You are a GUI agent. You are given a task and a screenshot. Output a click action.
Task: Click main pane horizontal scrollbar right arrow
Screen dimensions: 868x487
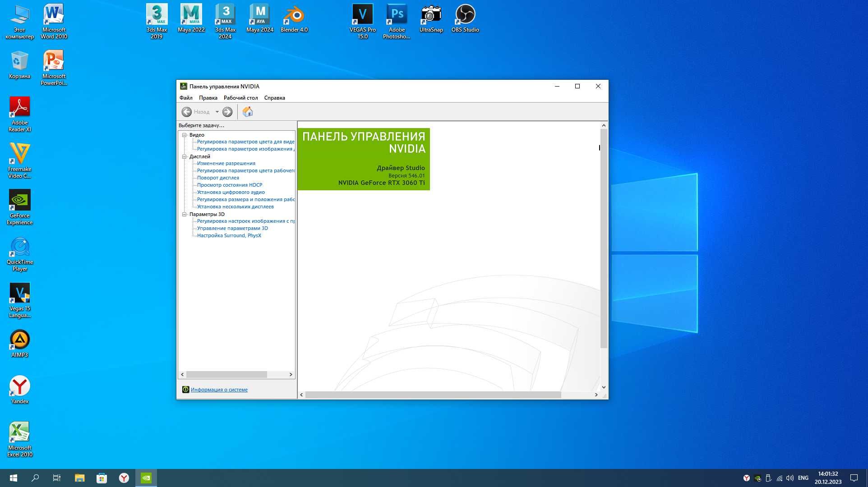click(596, 395)
